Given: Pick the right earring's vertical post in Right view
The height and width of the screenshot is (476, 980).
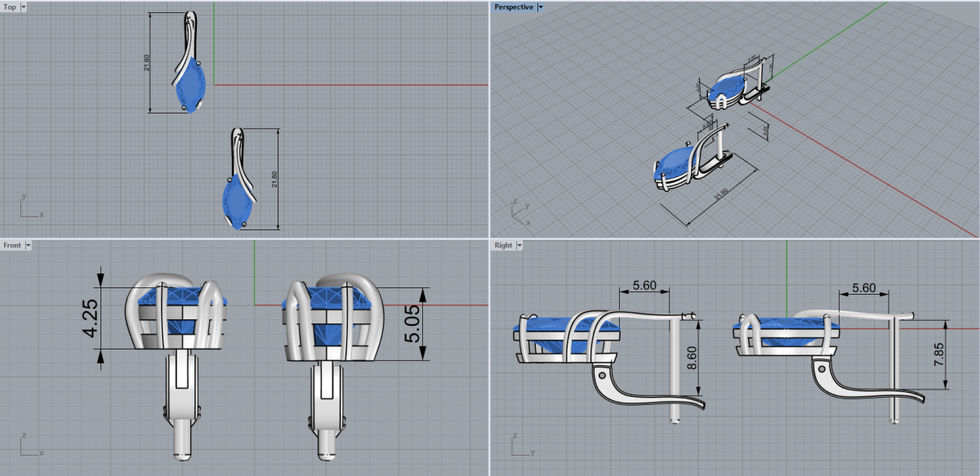Looking at the screenshot, I should [894, 369].
